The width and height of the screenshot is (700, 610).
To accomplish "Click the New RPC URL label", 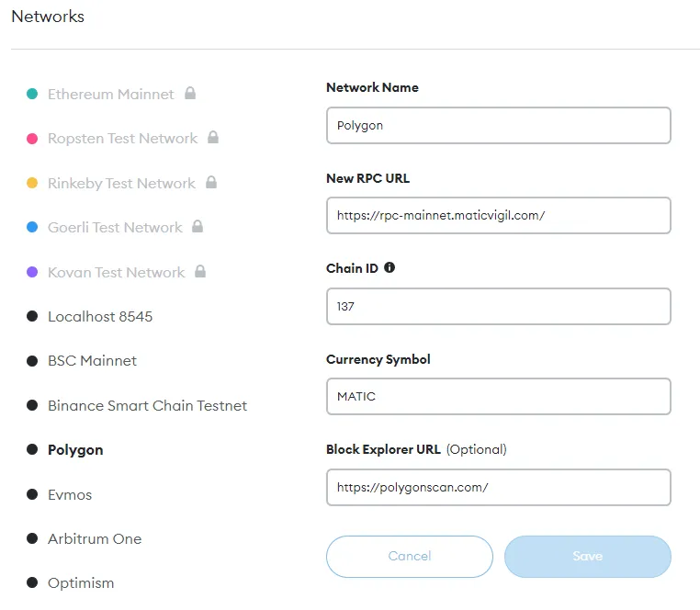I will pos(367,178).
